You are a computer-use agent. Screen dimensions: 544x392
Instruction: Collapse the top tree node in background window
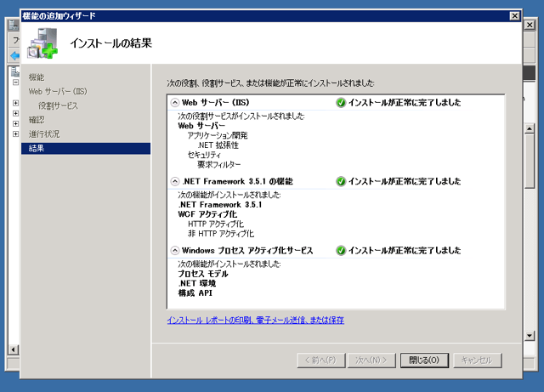coord(15,82)
